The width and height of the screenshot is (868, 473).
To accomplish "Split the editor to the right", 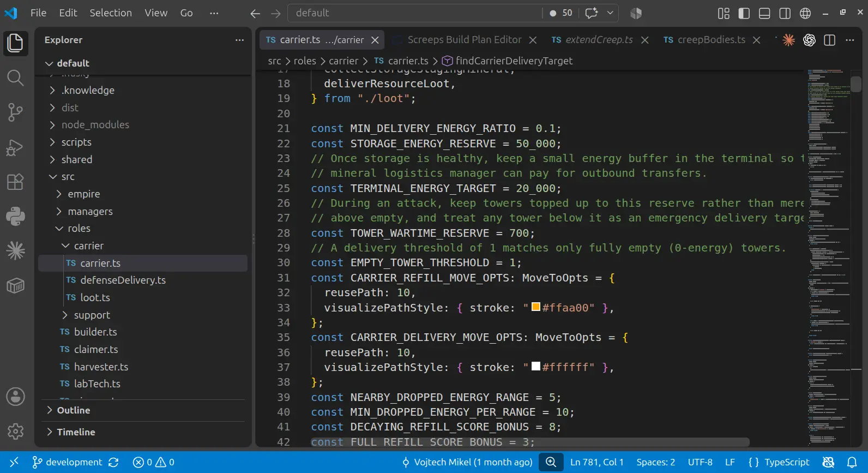I will tap(830, 40).
